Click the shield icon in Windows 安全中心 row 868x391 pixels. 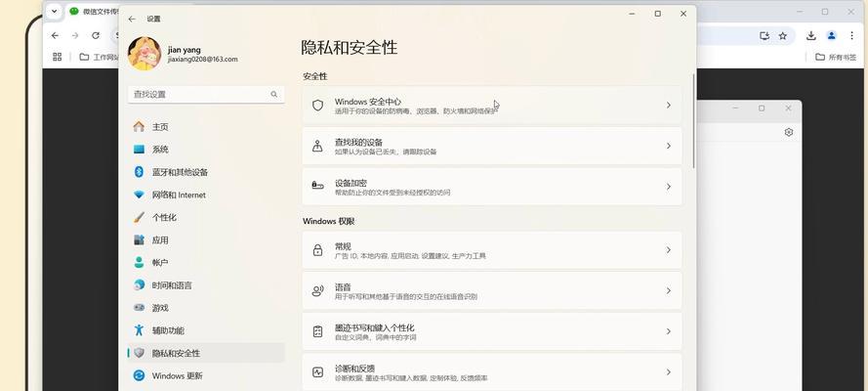point(317,106)
